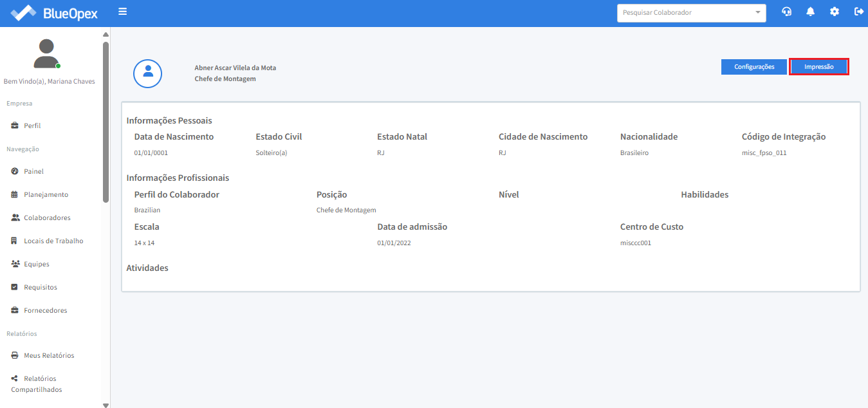Click the BlueOpex logo
The image size is (868, 408).
[x=54, y=12]
